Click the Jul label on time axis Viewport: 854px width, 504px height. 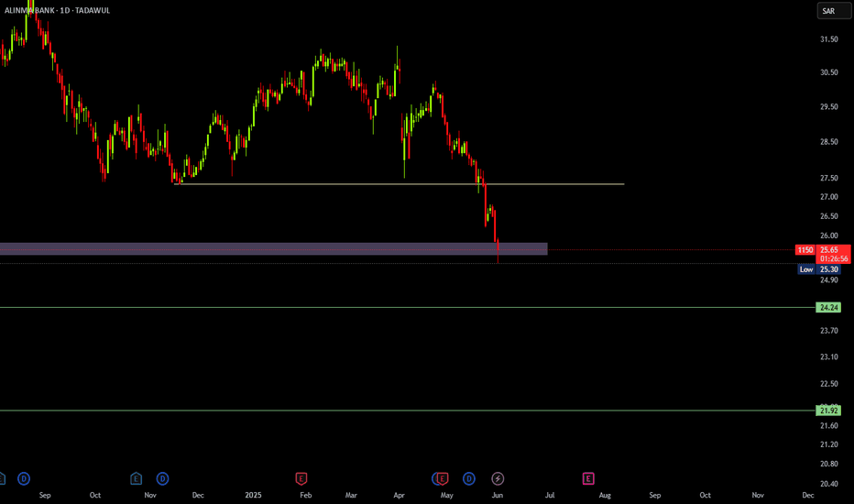(x=550, y=495)
